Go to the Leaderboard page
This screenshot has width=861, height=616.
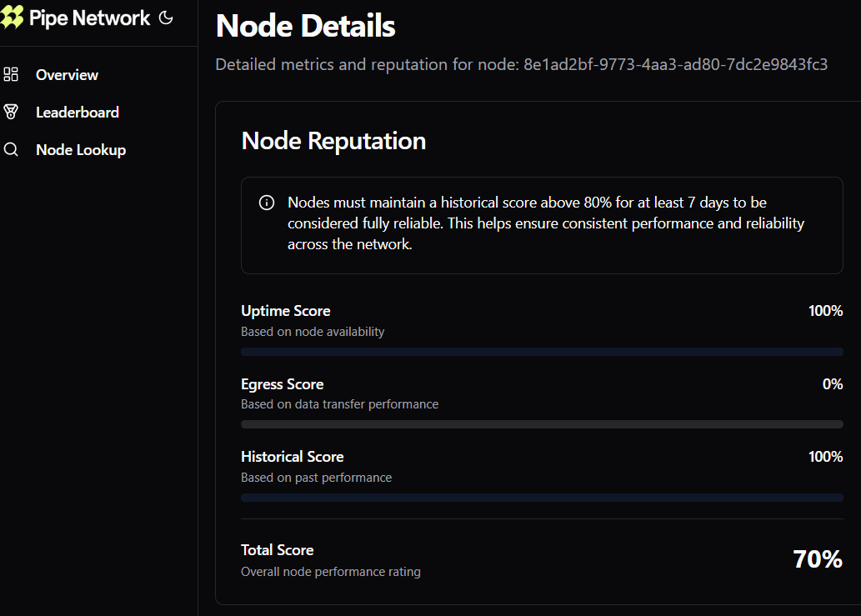point(78,112)
